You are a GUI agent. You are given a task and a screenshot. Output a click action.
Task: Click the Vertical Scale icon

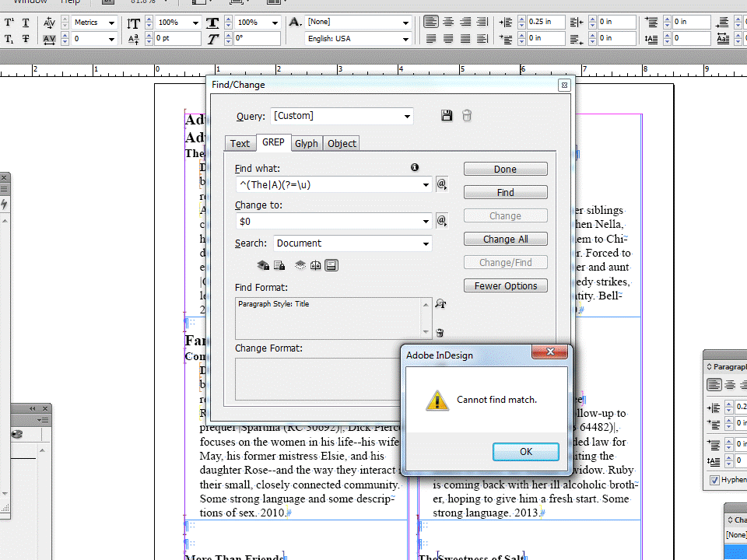click(134, 23)
